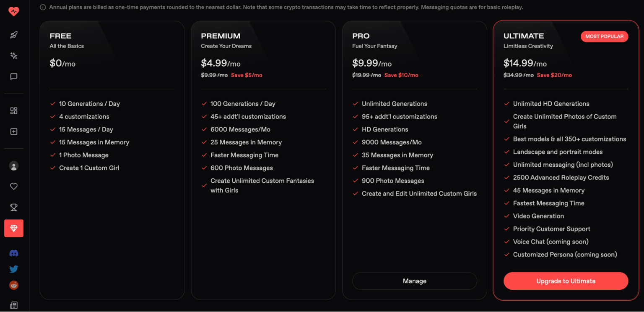644x312 pixels.
Task: Select the PREMIUM plan title
Action: (221, 36)
